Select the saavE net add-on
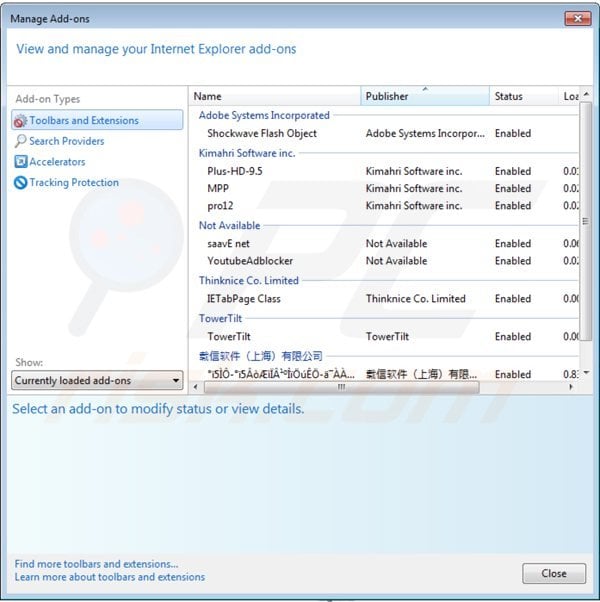This screenshot has height=602, width=600. [x=384, y=243]
